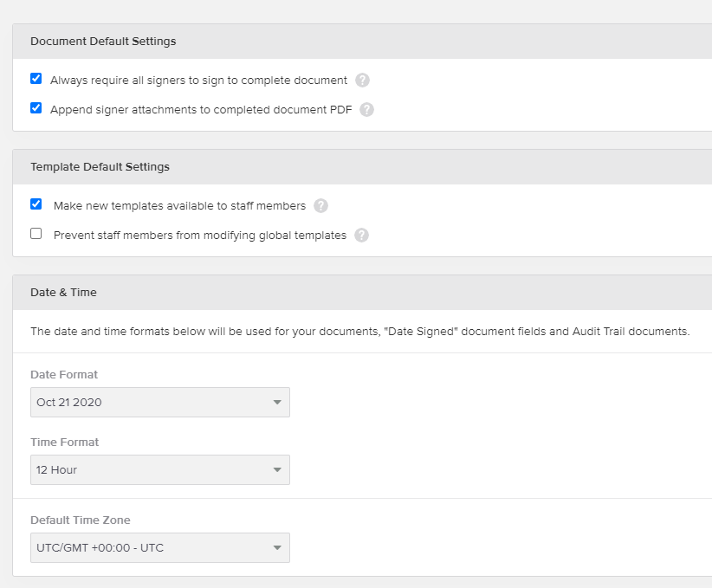The image size is (712, 588).
Task: Click 'Append signer attachments to completed document PDF' text
Action: tap(200, 110)
